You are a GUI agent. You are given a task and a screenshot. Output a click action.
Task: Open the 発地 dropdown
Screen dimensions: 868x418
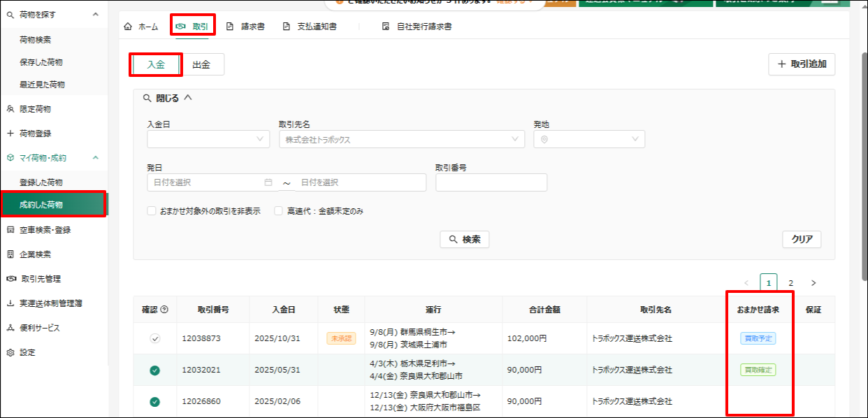coord(589,139)
